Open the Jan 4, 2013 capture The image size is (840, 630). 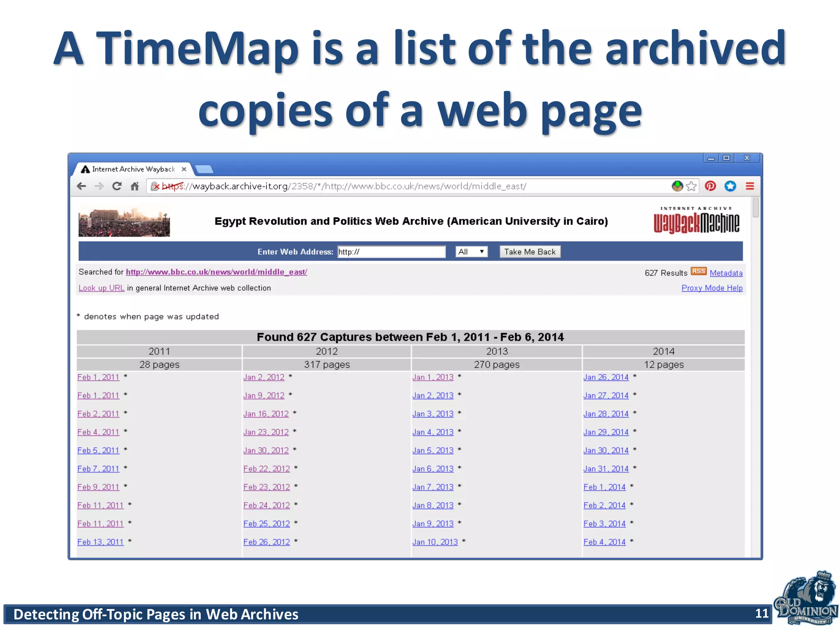[x=433, y=432]
